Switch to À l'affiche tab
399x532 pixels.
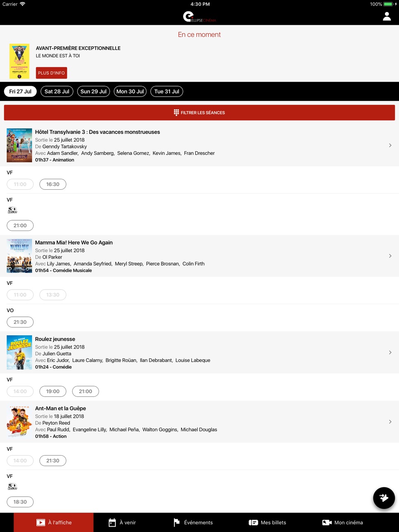pos(54,523)
